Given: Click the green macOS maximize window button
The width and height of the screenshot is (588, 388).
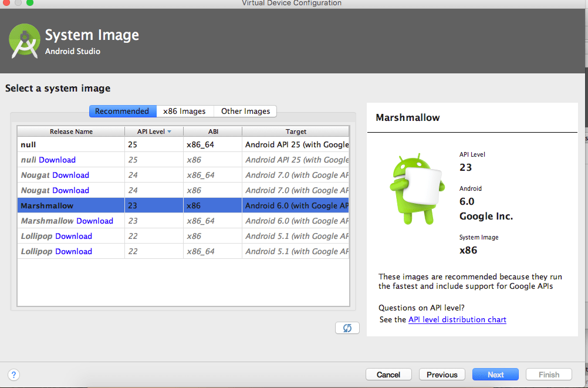Looking at the screenshot, I should pyautogui.click(x=30, y=2).
